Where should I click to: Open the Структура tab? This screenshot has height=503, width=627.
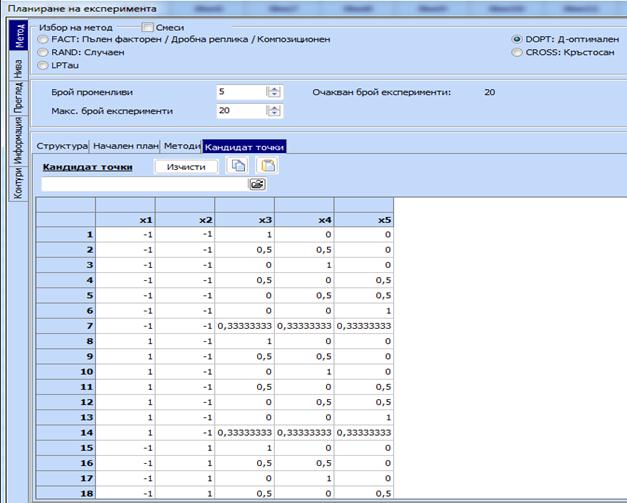pyautogui.click(x=62, y=146)
